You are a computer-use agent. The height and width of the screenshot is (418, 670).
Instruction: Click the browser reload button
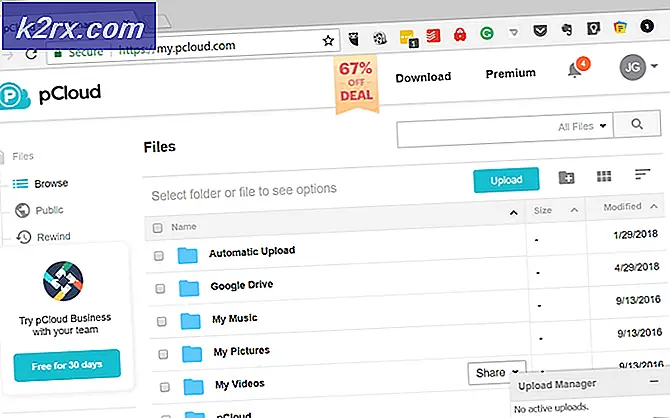31,54
